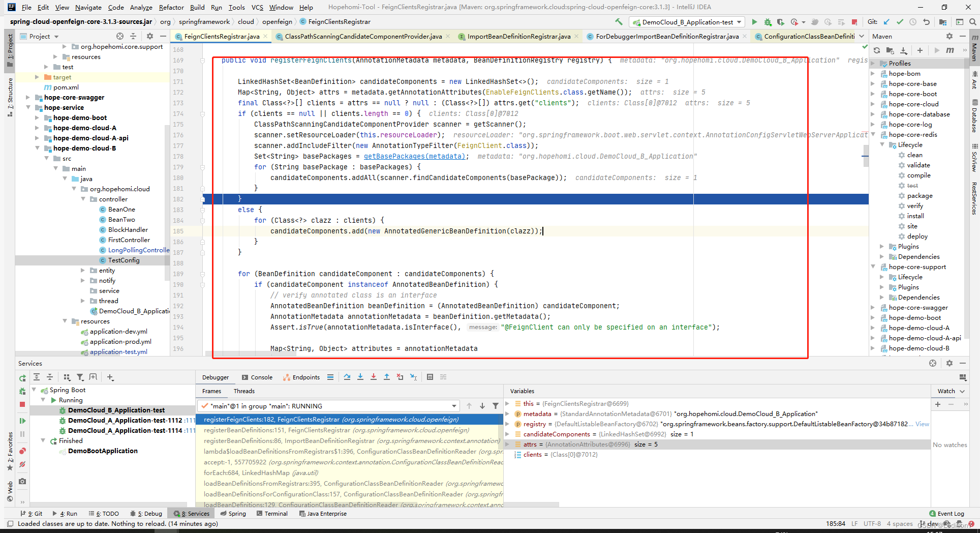
Task: Click New Watch plus in Watch panel
Action: pyautogui.click(x=938, y=404)
